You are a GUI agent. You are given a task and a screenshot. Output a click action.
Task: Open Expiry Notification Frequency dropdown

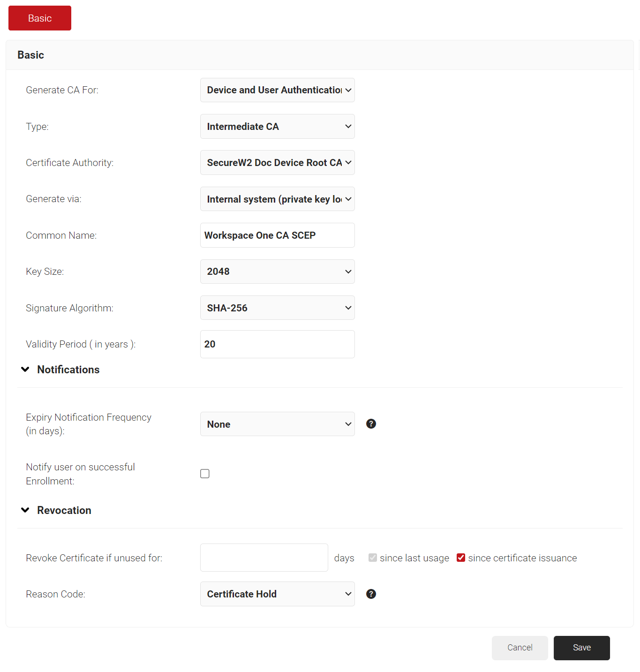pos(277,424)
